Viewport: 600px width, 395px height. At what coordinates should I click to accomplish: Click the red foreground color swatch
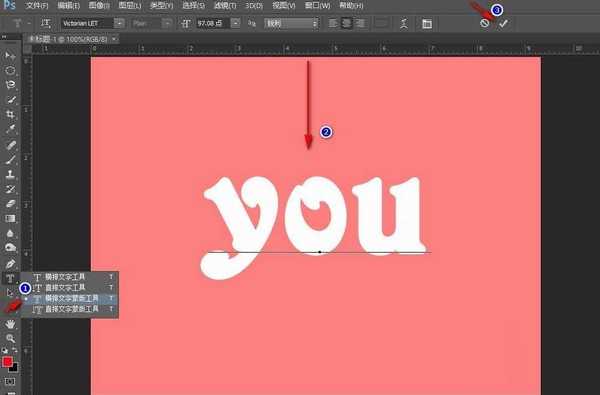(7, 362)
